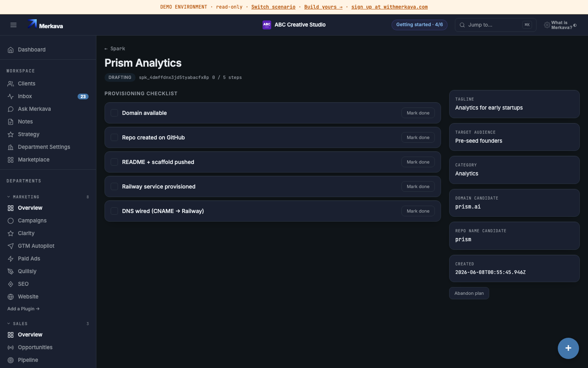The height and width of the screenshot is (368, 588).
Task: Click the blue plus floating action button
Action: click(568, 348)
